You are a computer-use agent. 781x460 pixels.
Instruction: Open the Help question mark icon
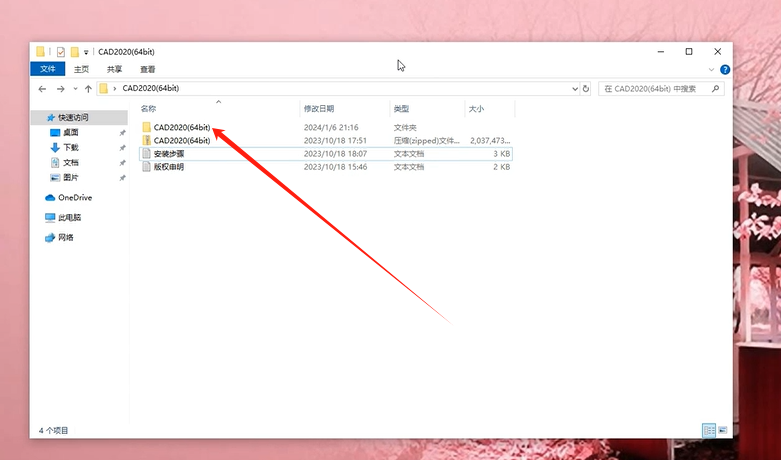click(x=725, y=70)
